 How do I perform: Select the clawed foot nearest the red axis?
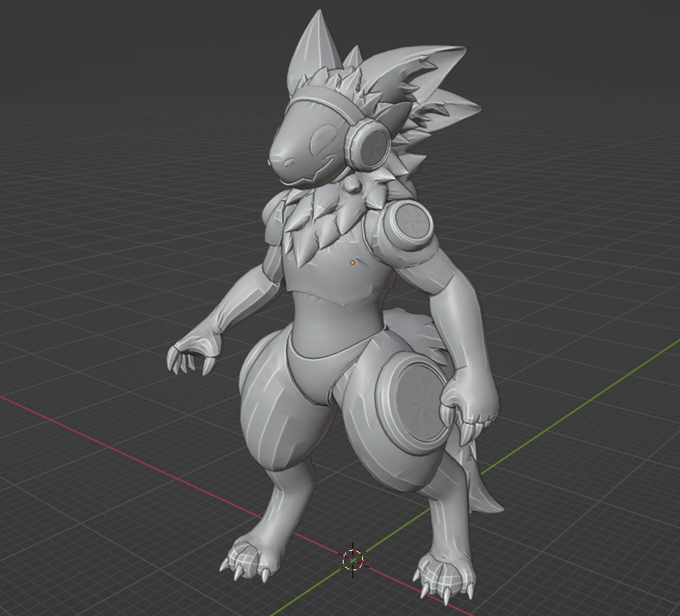pyautogui.click(x=249, y=557)
